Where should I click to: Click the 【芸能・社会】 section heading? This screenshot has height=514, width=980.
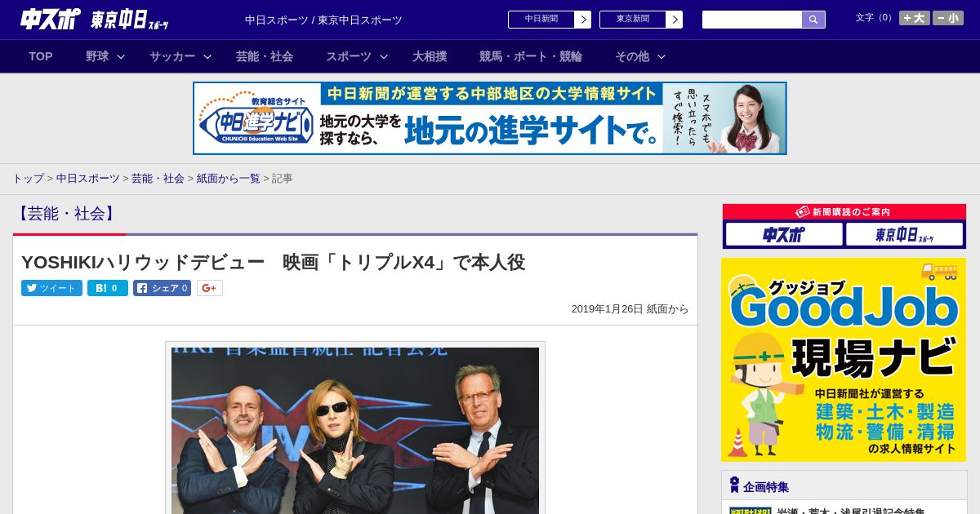pos(67,214)
